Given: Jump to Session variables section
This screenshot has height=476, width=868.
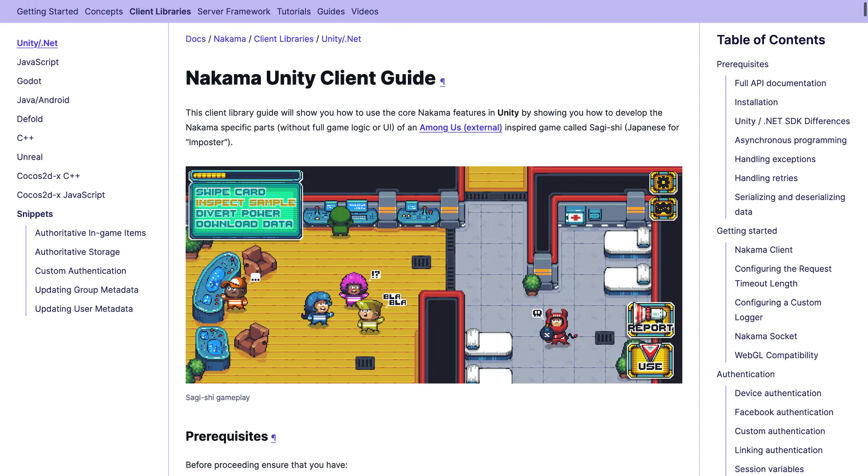Looking at the screenshot, I should coord(769,469).
